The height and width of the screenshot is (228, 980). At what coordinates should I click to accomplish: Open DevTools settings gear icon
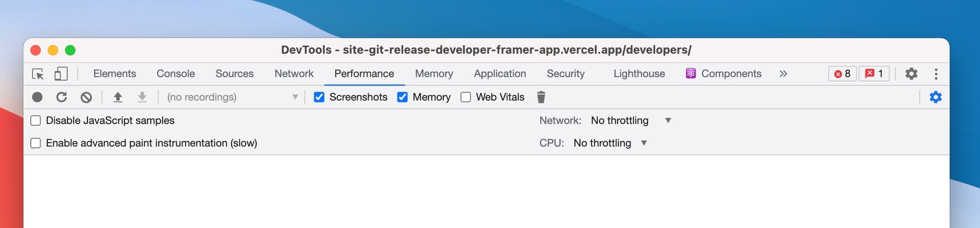tap(911, 74)
